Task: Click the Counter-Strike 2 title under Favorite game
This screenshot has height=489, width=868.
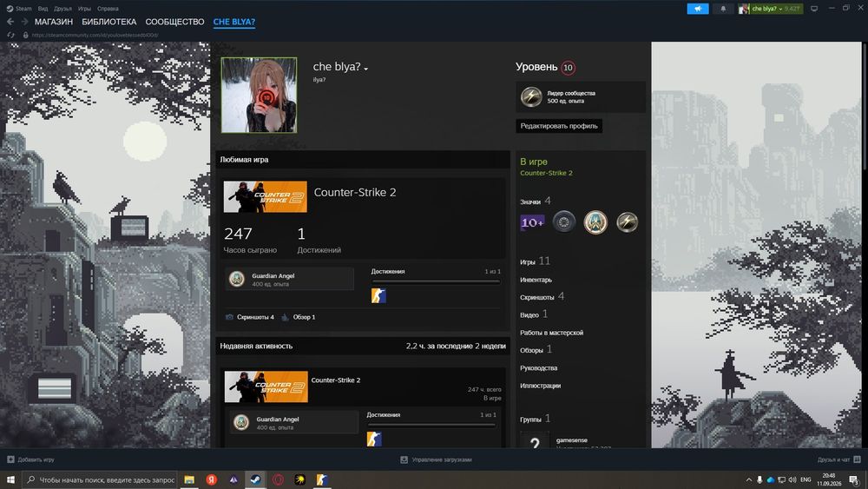Action: (355, 192)
